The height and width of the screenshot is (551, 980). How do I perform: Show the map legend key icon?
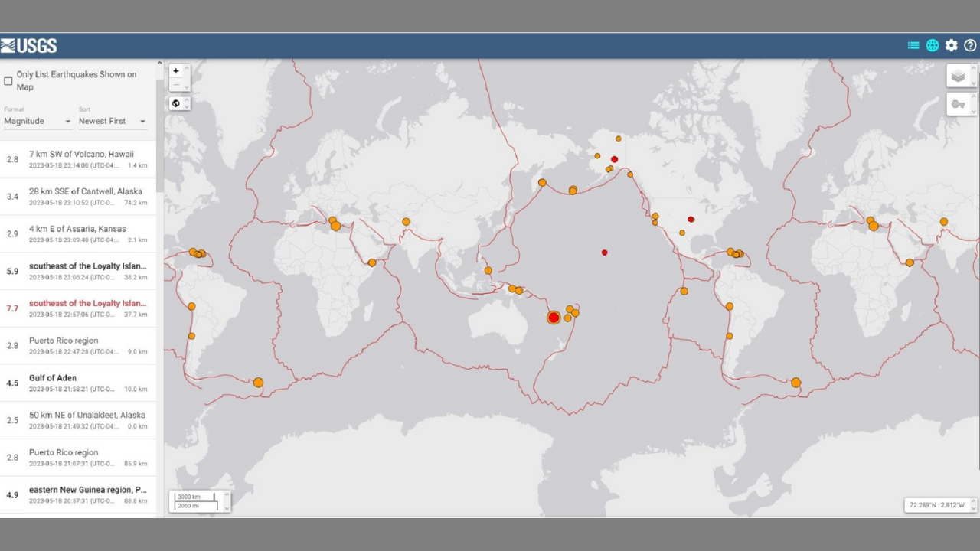[x=958, y=104]
